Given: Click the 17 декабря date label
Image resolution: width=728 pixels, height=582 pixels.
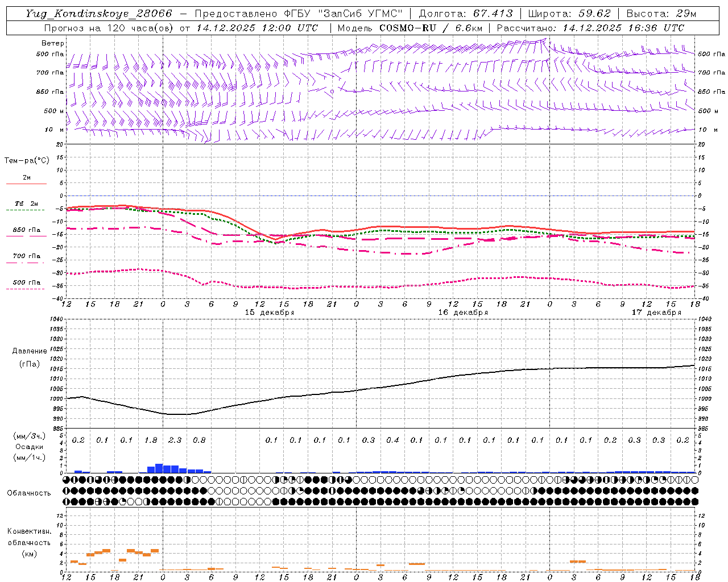Looking at the screenshot, I should 656,313.
